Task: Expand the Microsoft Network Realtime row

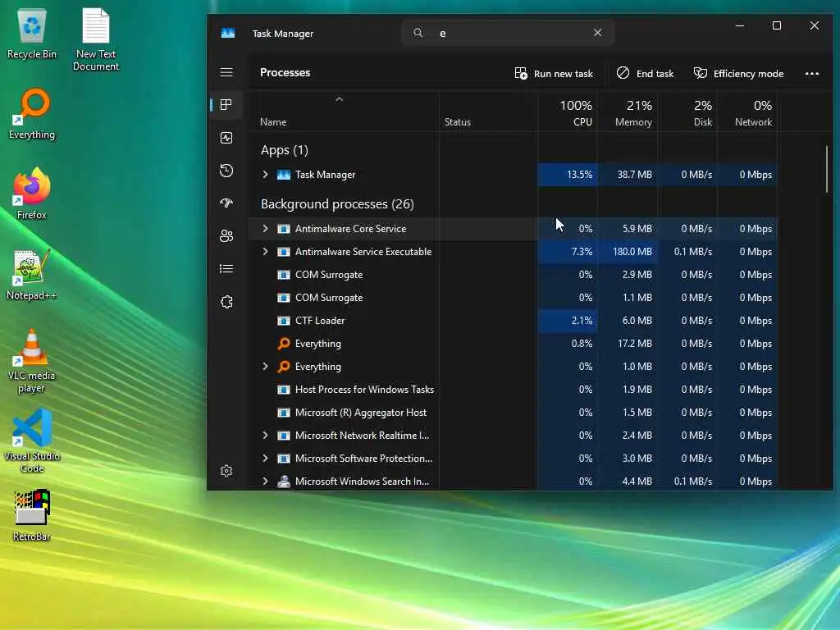Action: pyautogui.click(x=265, y=436)
